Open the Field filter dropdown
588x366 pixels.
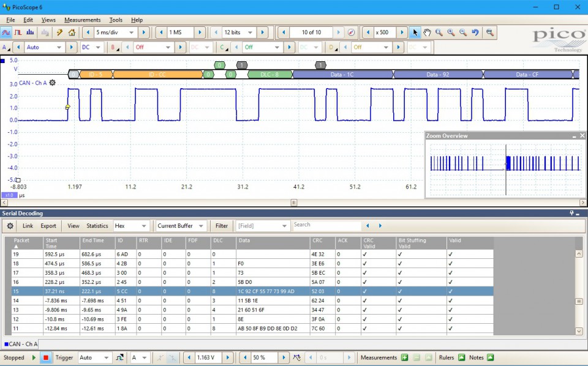tap(284, 226)
